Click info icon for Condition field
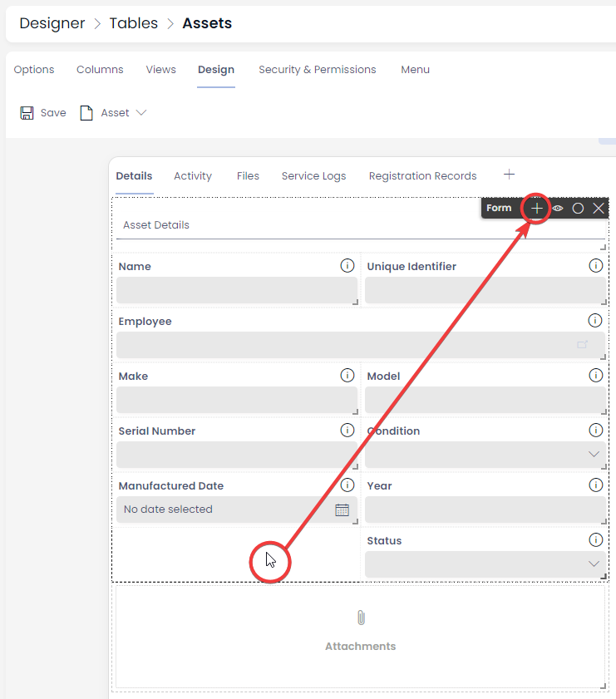Image resolution: width=616 pixels, height=699 pixels. (596, 431)
